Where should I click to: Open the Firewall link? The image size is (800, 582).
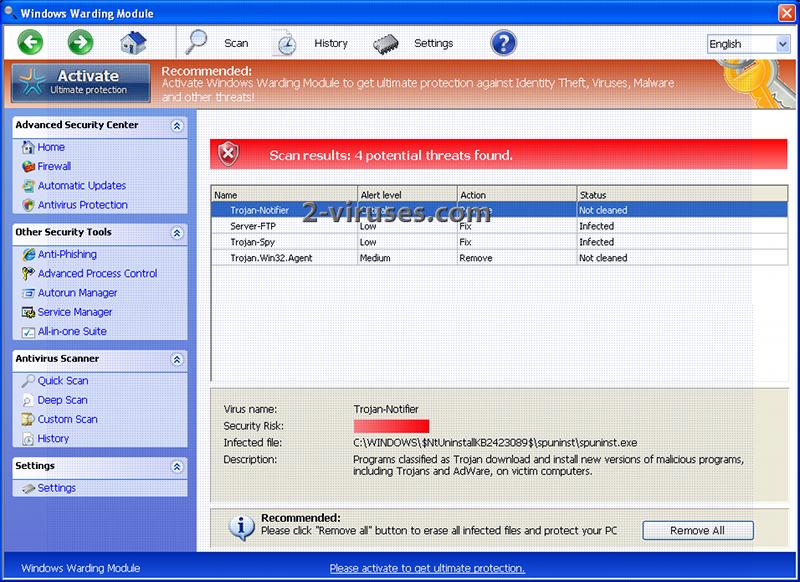click(x=54, y=166)
